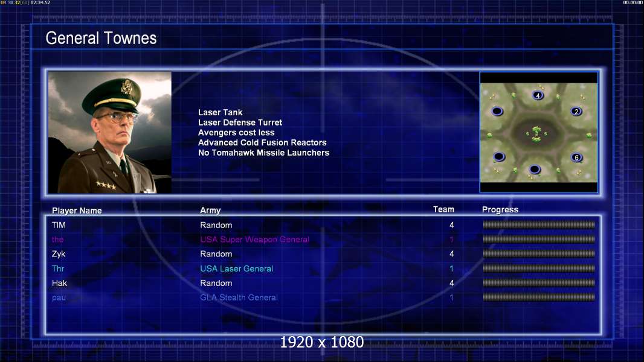
Task: Click the 'Team' column header
Action: tap(443, 209)
